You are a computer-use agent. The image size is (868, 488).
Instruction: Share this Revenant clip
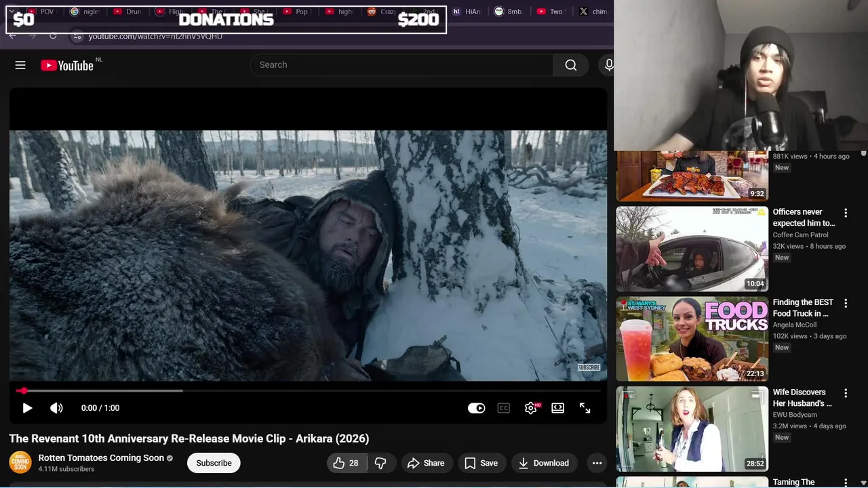426,463
